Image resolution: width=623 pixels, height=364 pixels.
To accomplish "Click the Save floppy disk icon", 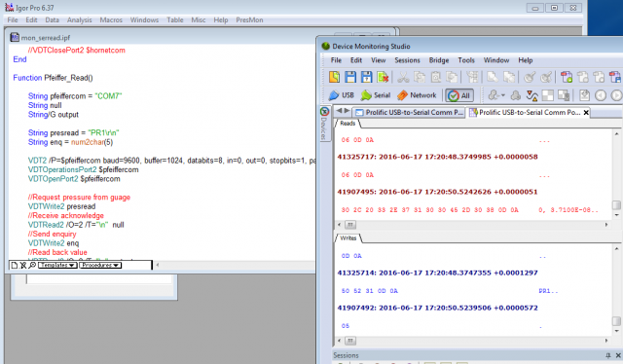I will click(350, 77).
